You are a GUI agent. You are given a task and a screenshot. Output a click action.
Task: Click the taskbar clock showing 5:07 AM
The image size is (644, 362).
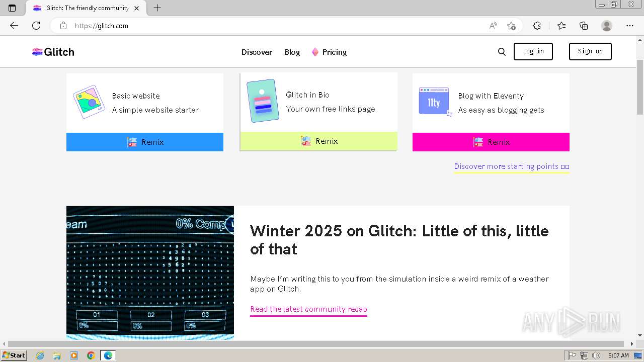618,355
